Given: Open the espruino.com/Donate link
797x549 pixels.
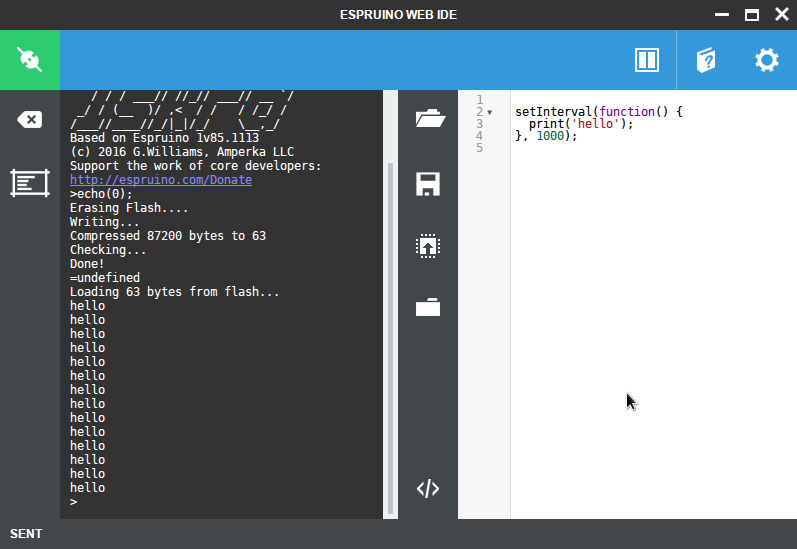Looking at the screenshot, I should (161, 180).
